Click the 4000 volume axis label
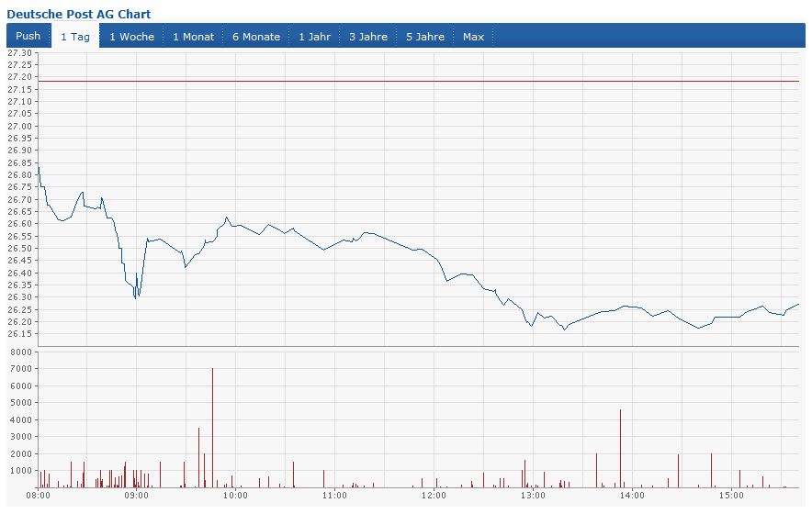This screenshot has height=525, width=812. [x=21, y=420]
